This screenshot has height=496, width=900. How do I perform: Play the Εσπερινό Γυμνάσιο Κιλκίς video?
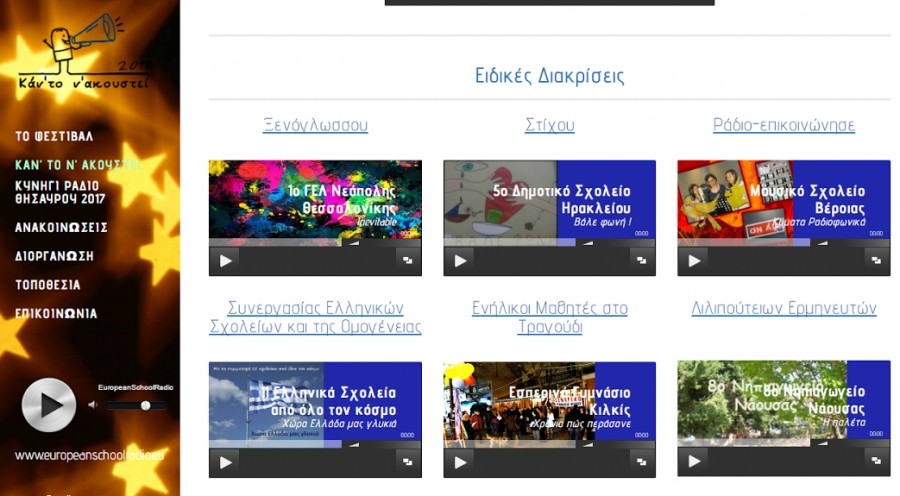point(460,462)
